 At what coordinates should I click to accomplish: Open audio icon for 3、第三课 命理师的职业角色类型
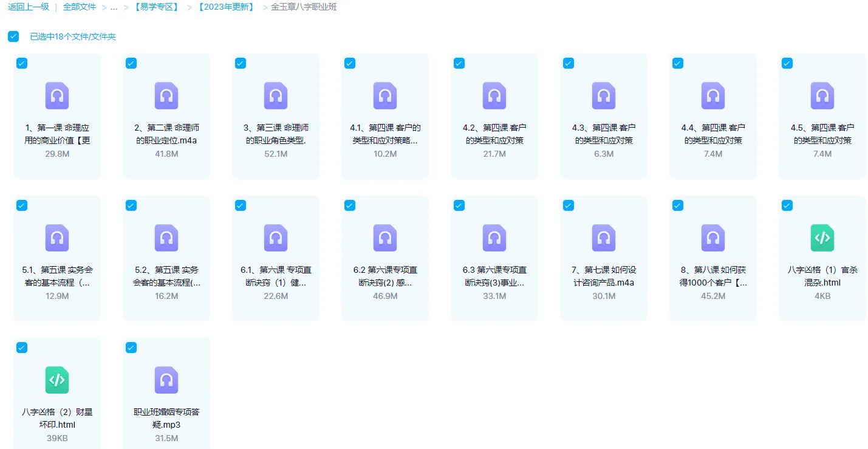click(276, 95)
